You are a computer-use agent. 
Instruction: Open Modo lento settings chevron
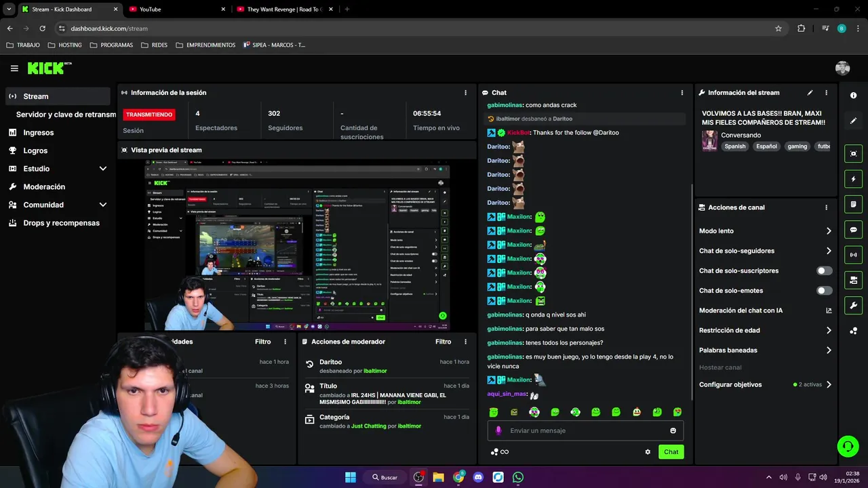coord(829,231)
